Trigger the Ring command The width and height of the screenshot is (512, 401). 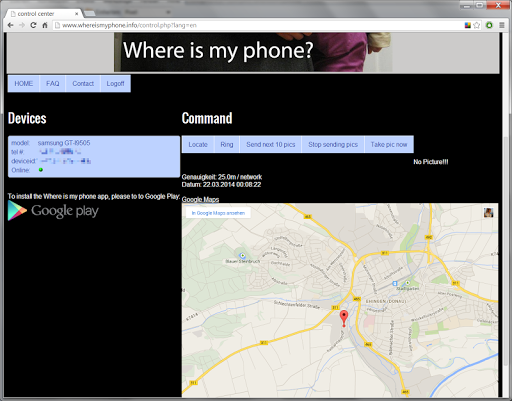227,144
